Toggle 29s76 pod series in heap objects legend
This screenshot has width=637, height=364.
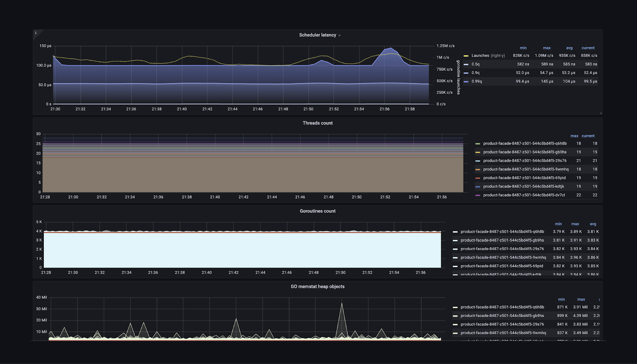pos(502,324)
